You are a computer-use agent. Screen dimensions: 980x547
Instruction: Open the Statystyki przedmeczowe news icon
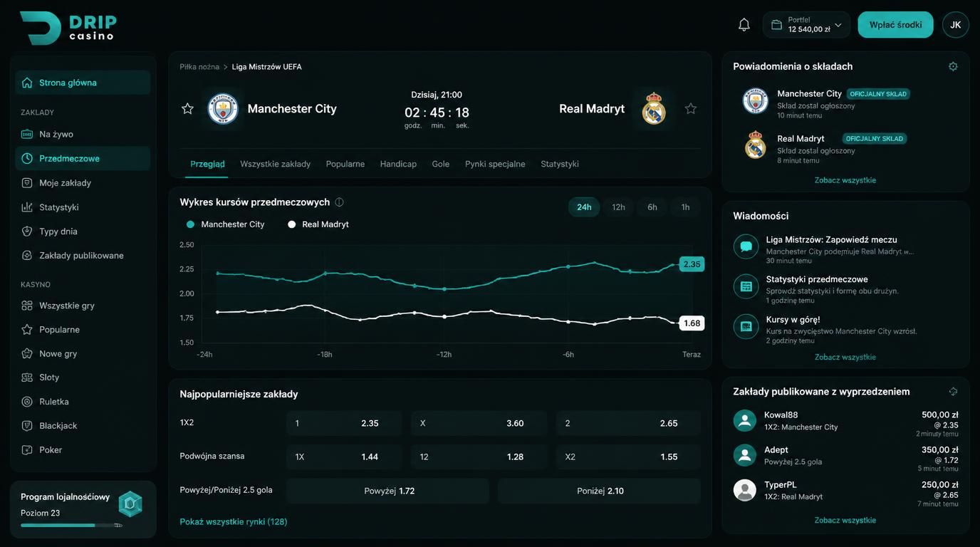[746, 286]
